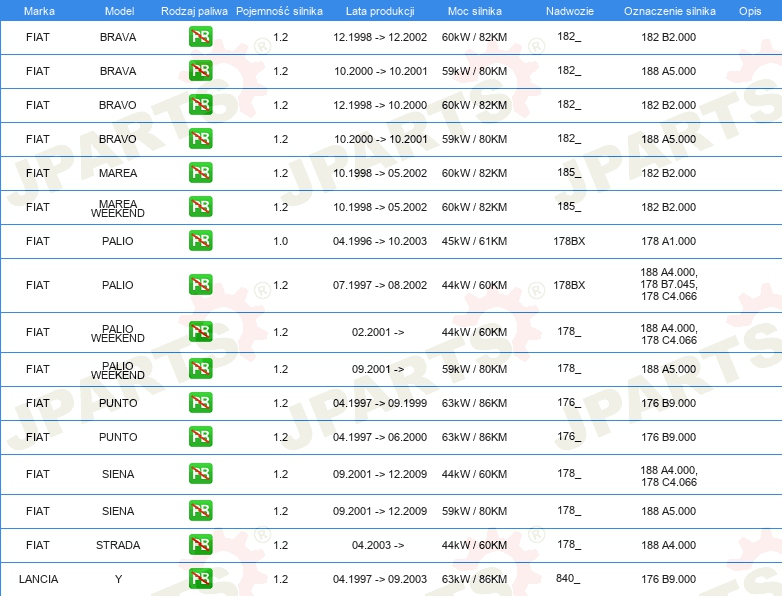
Task: Click fuel icon in PUNTO 06.2000 row
Action: point(200,436)
